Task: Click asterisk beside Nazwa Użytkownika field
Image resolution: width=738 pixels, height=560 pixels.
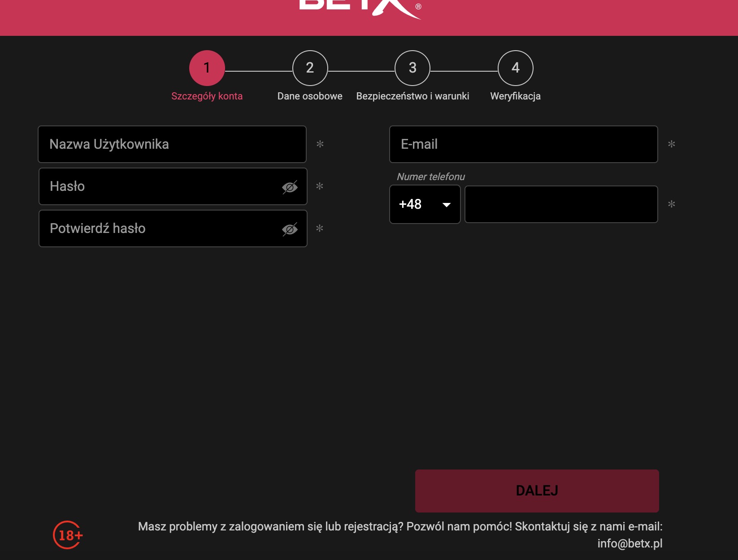Action: [320, 144]
